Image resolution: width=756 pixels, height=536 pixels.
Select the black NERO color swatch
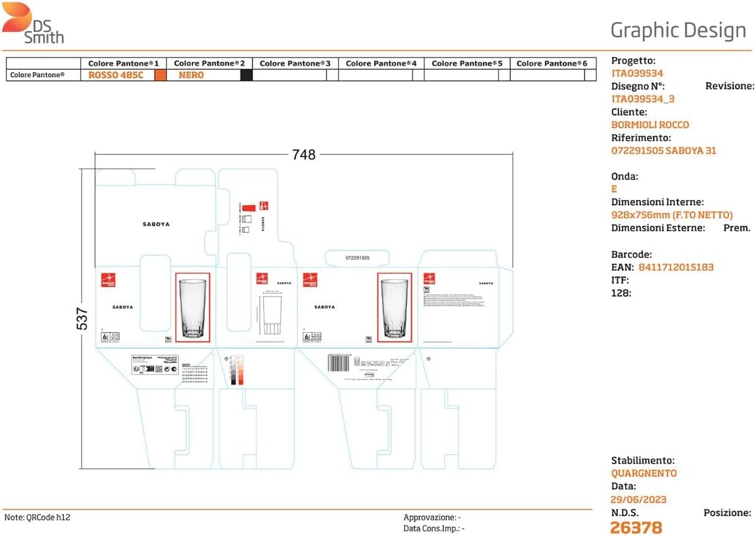click(246, 75)
